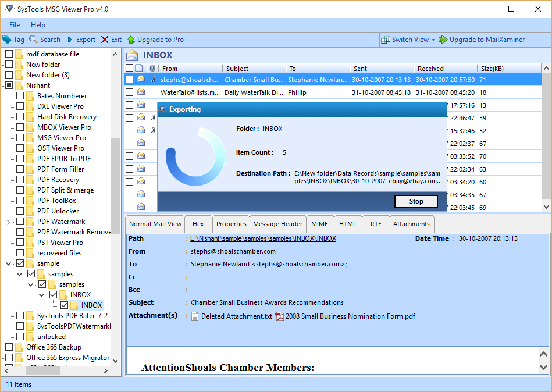
Task: Collapse the nested samples folder node
Action: [31, 284]
